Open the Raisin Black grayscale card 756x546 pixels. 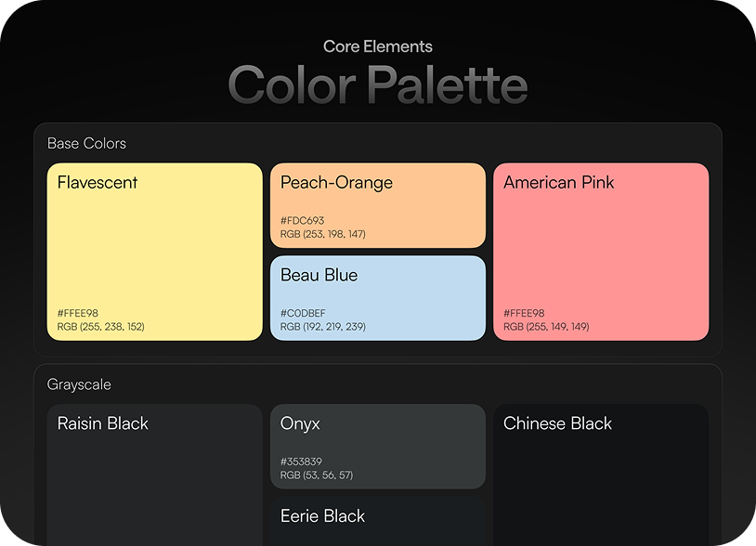point(155,474)
